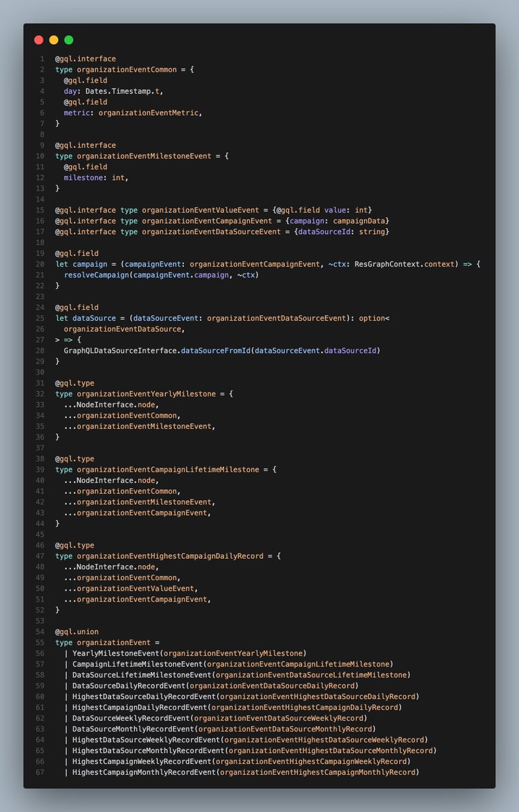The width and height of the screenshot is (519, 812).
Task: Click 'HighestCampaignDailyRecordEvent' variant on line 61
Action: pos(139,708)
